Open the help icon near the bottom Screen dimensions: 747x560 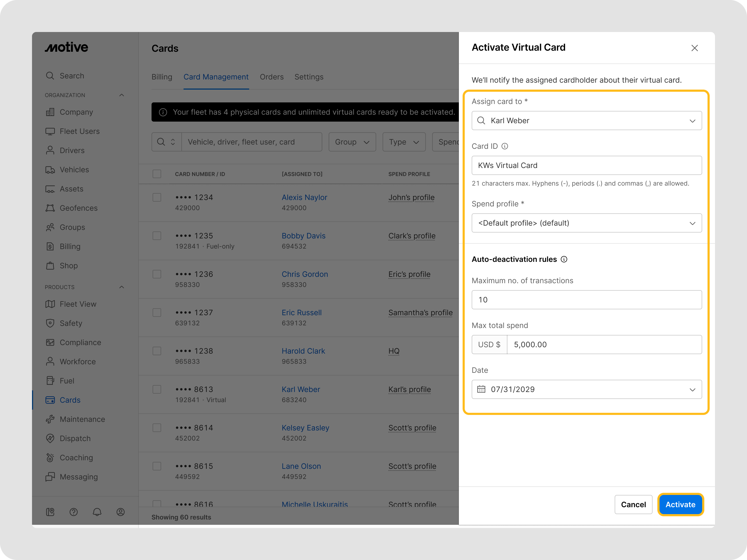(74, 512)
